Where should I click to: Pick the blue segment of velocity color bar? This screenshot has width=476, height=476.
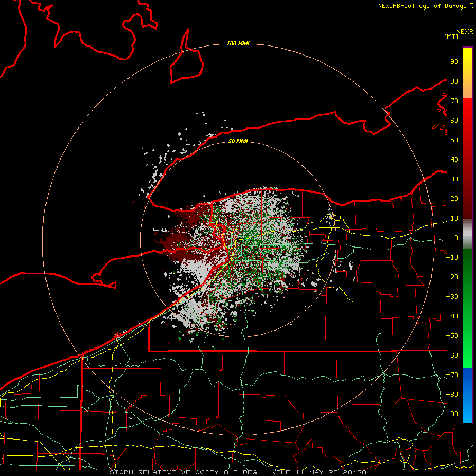coord(467,395)
